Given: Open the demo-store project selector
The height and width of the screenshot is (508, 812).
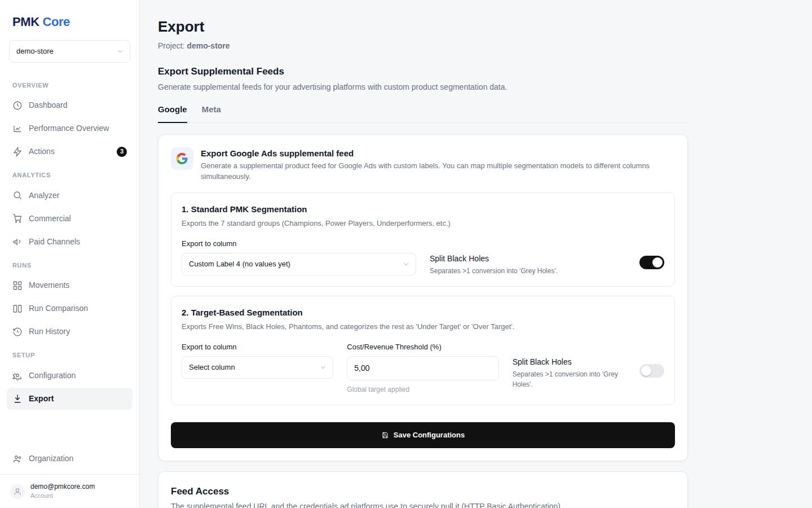Looking at the screenshot, I should [x=69, y=51].
